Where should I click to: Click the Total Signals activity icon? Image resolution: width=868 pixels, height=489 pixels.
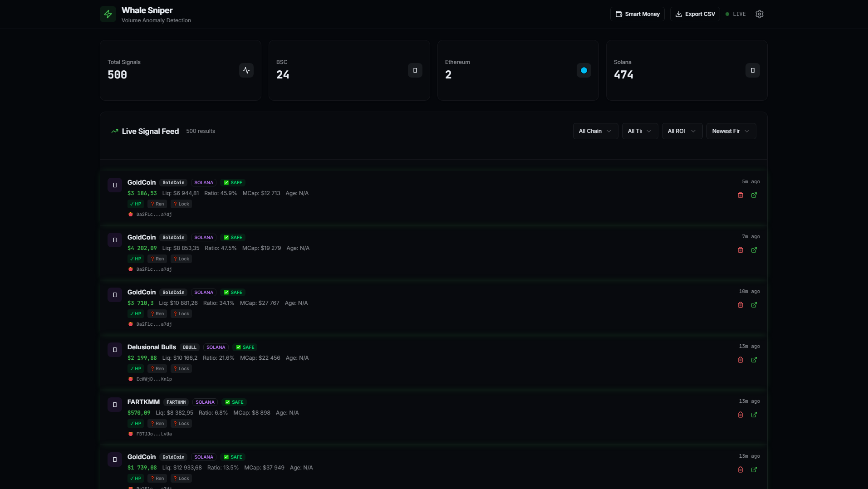(246, 70)
